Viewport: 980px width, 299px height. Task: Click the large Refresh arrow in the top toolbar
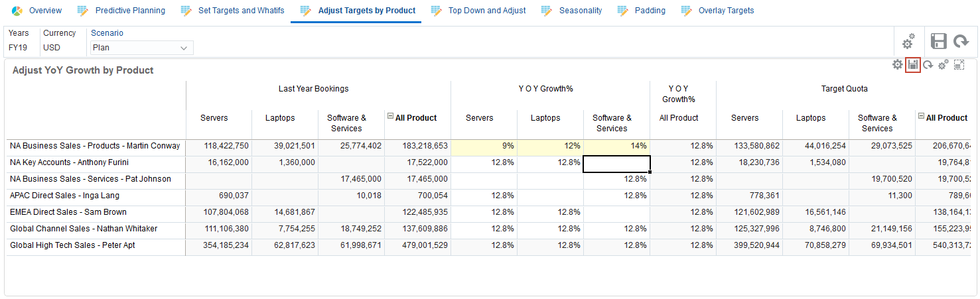pos(961,42)
